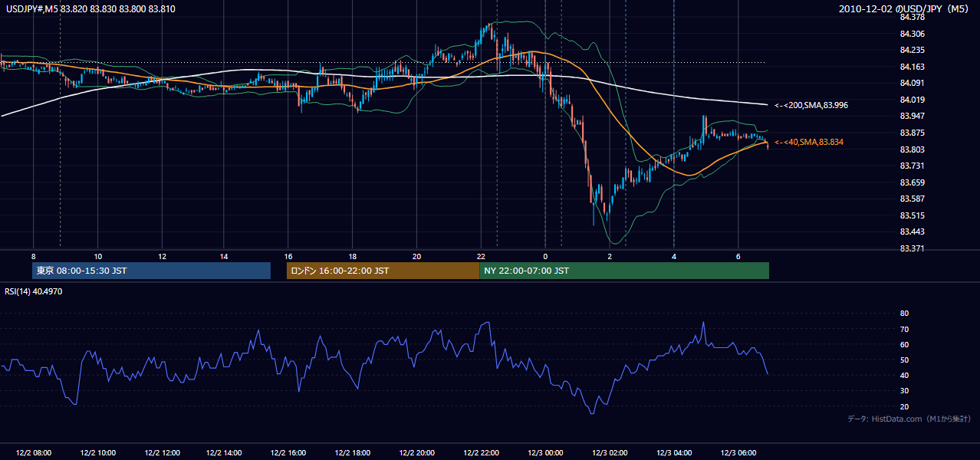Click the 83.659 price axis label
Image resolution: width=980 pixels, height=460 pixels.
tap(913, 182)
